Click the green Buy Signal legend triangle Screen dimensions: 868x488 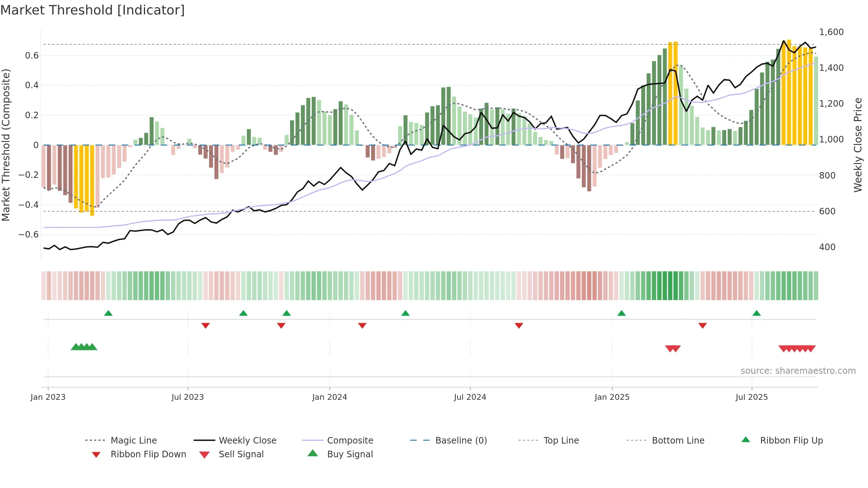click(x=313, y=453)
